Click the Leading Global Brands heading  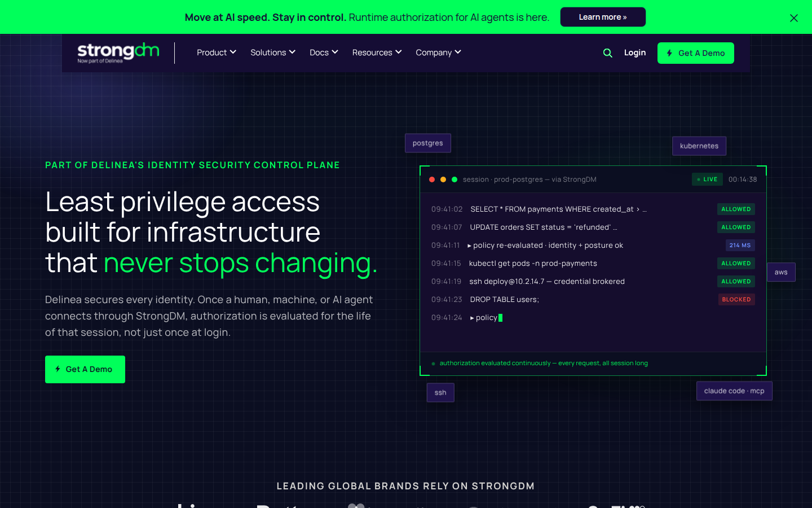point(405,486)
